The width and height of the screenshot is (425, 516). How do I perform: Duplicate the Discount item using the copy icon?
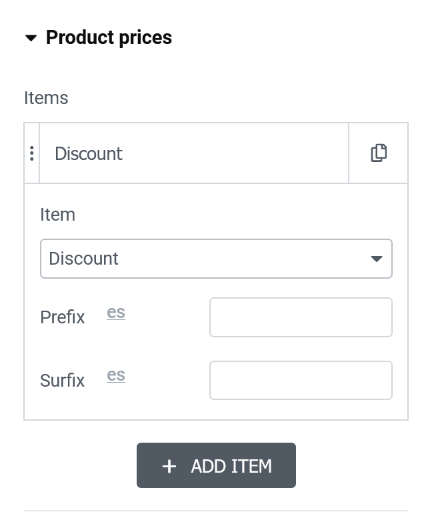(379, 153)
